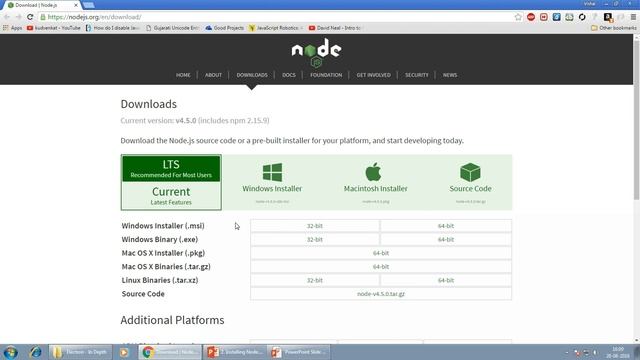Open the Apps bookmarks shortcut

tap(12, 28)
